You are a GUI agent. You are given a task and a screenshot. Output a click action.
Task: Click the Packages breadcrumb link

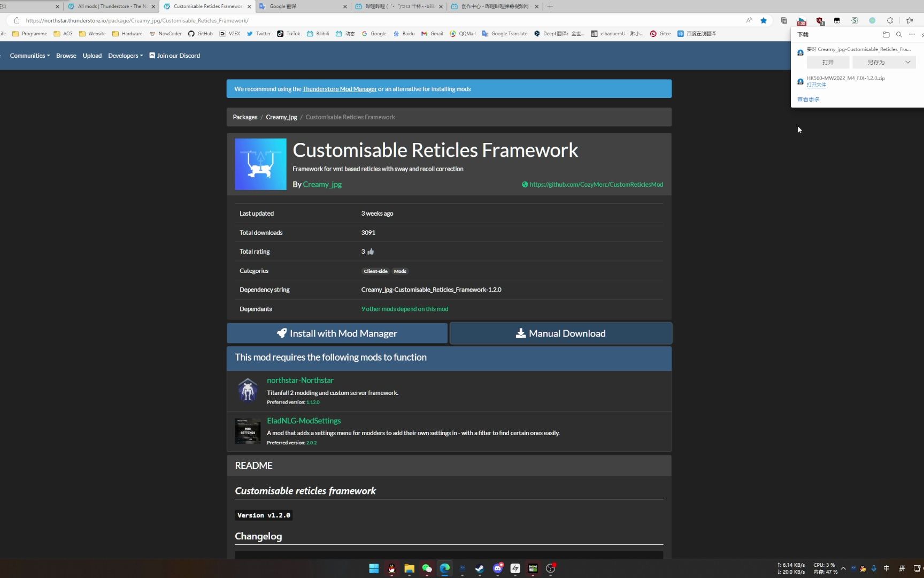(x=245, y=117)
